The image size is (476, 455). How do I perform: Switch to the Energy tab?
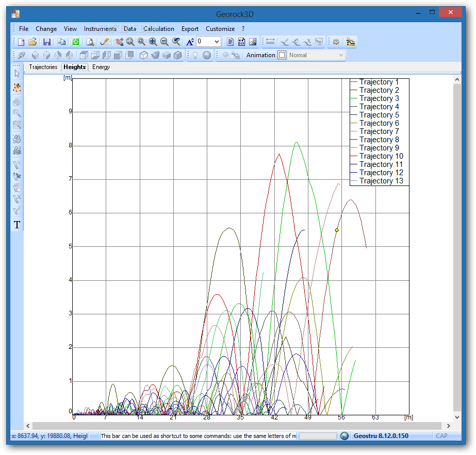point(101,67)
